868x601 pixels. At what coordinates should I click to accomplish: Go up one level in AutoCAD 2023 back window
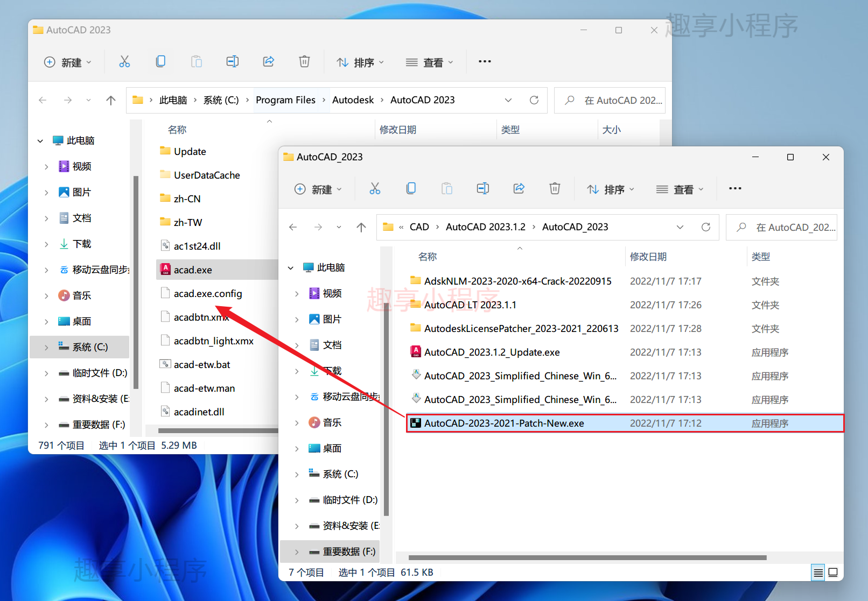pos(111,100)
